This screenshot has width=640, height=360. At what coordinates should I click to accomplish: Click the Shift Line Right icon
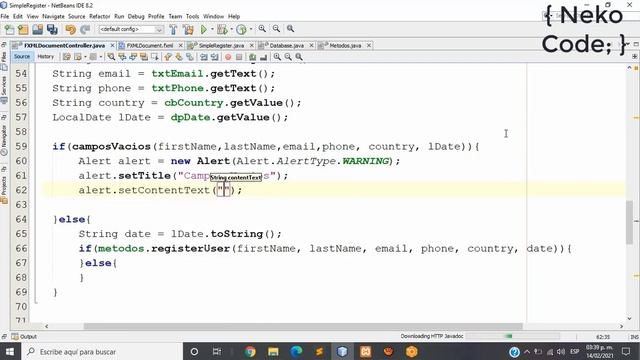tap(214, 57)
